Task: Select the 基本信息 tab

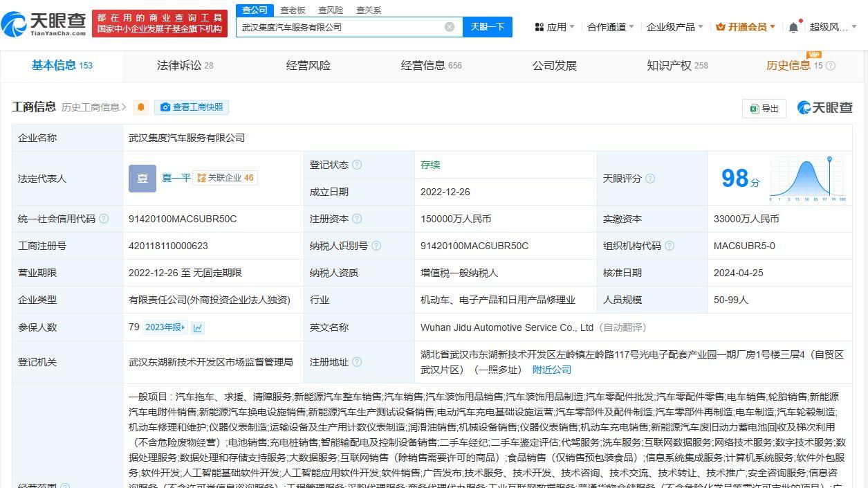Action: (x=62, y=65)
